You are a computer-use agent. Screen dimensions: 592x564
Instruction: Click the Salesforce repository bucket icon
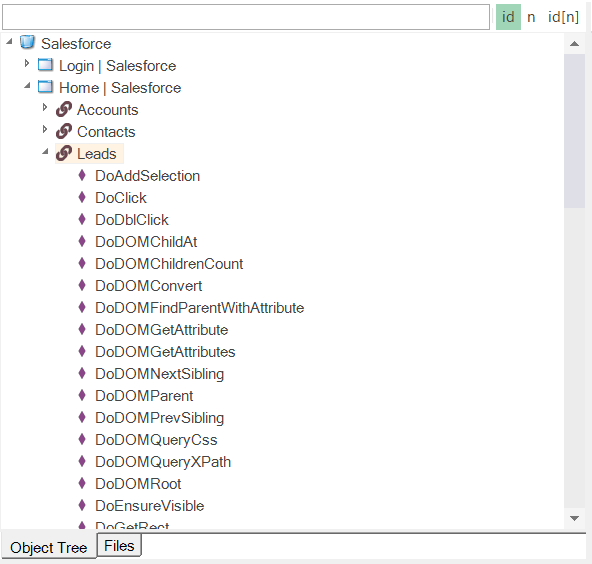pos(27,42)
